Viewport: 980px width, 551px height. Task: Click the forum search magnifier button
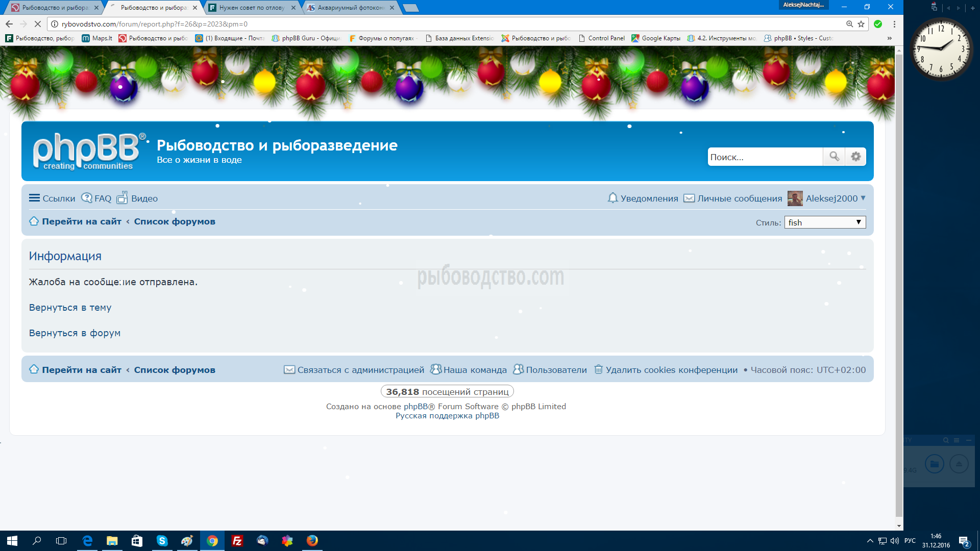coord(834,157)
